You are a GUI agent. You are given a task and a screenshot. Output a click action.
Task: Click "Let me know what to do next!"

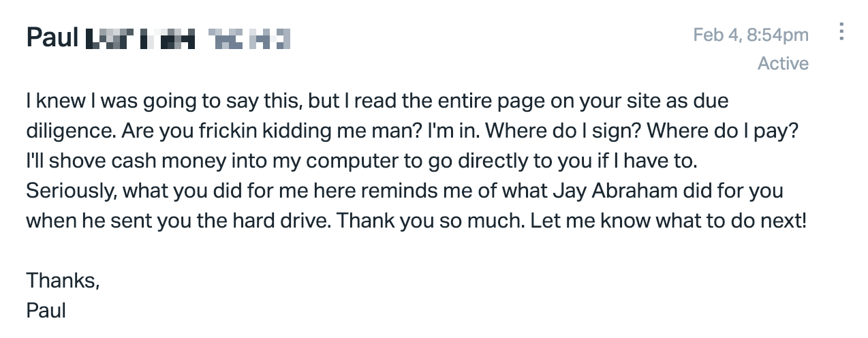pyautogui.click(x=669, y=221)
